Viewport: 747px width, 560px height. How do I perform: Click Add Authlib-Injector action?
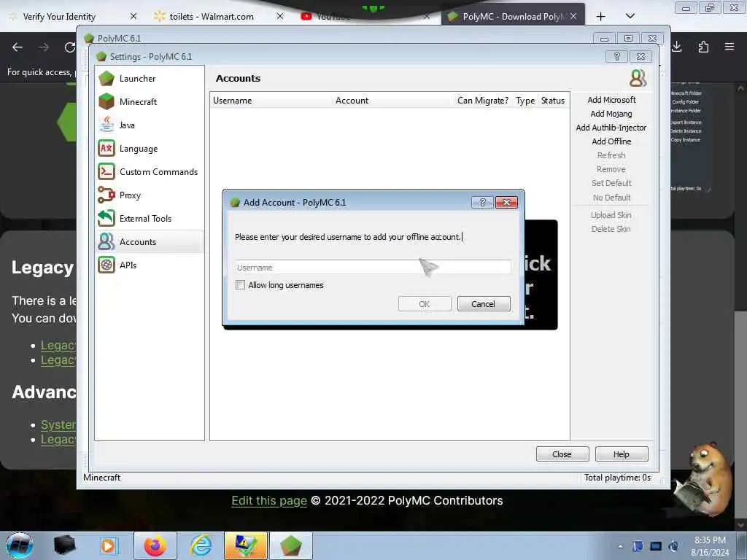point(611,128)
